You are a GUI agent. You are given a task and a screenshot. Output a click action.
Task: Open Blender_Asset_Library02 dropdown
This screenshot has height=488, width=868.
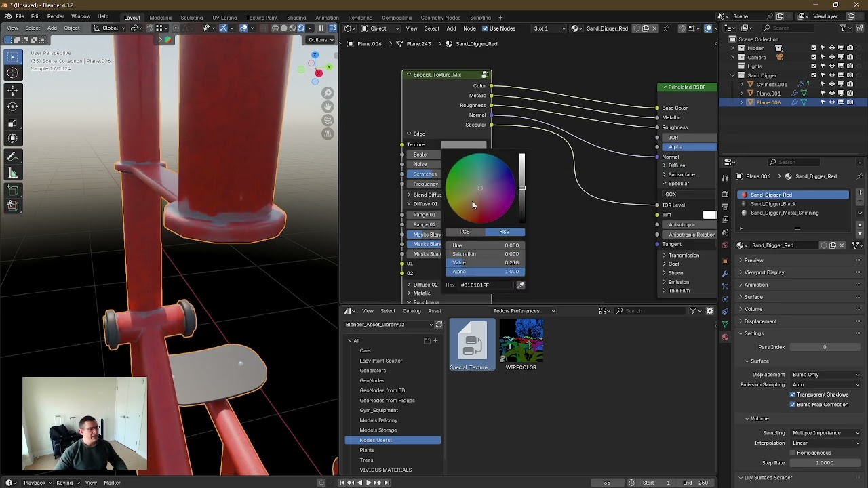389,325
